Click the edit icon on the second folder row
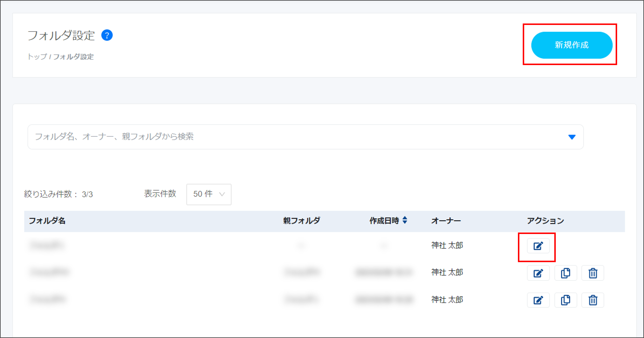The width and height of the screenshot is (644, 338). (538, 273)
